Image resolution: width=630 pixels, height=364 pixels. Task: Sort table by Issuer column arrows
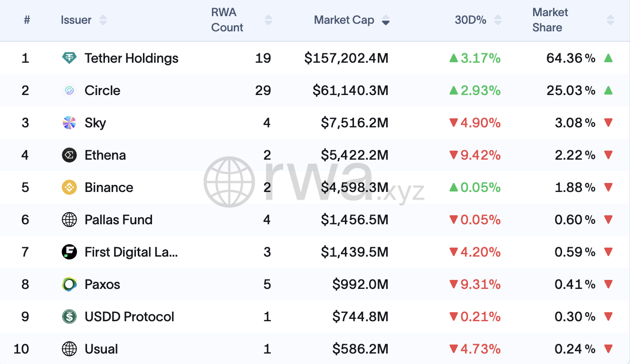(x=103, y=20)
